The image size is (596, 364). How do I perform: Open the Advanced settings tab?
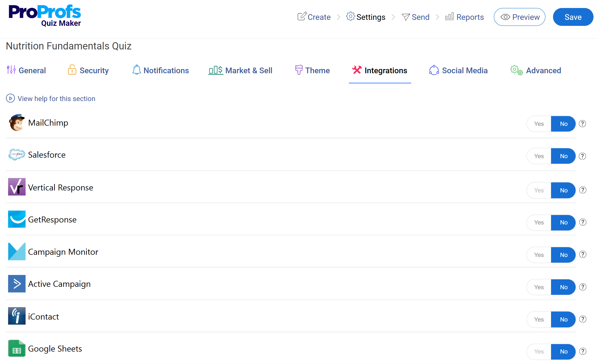(x=536, y=71)
